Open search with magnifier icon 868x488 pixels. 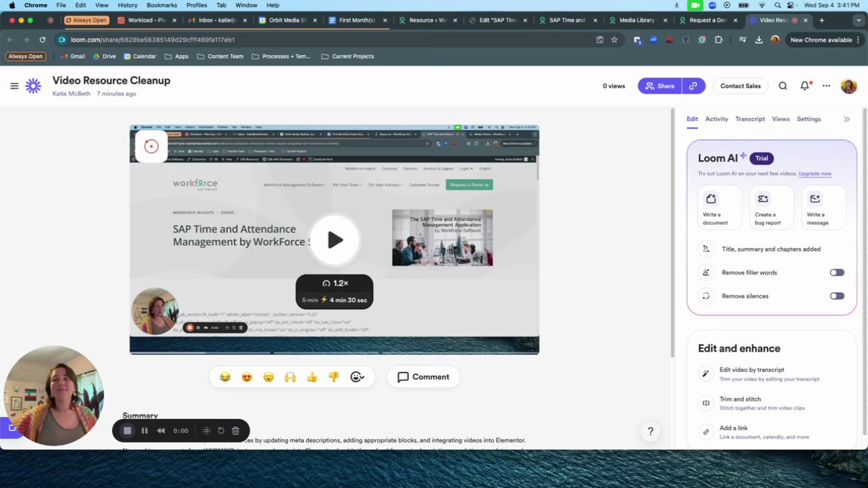click(x=783, y=86)
